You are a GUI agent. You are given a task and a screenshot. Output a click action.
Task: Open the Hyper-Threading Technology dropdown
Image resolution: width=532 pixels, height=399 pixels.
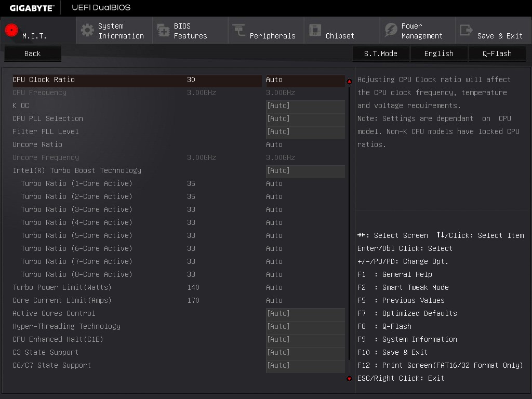(x=305, y=327)
